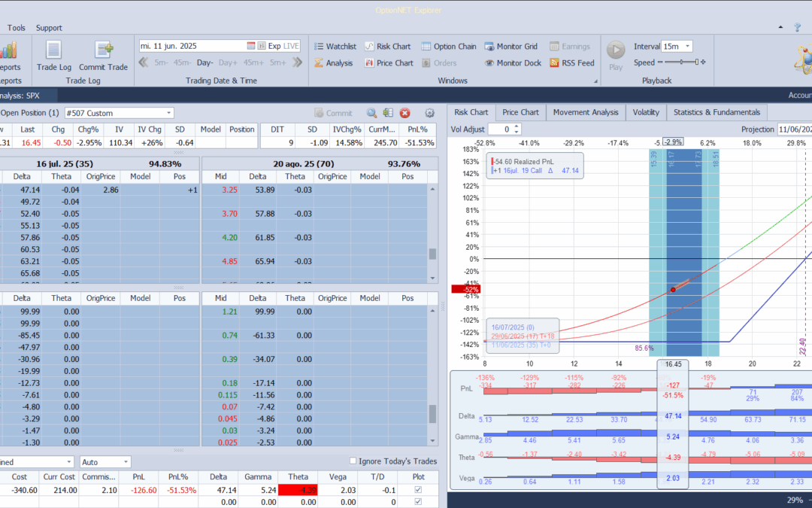Viewport: 812px width, 508px height.
Task: Open the Tools menu
Action: [16, 28]
